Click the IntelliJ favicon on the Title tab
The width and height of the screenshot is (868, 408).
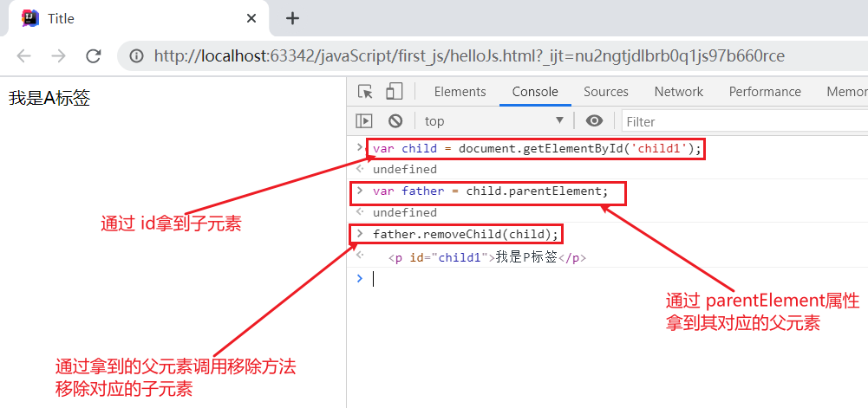pyautogui.click(x=31, y=18)
